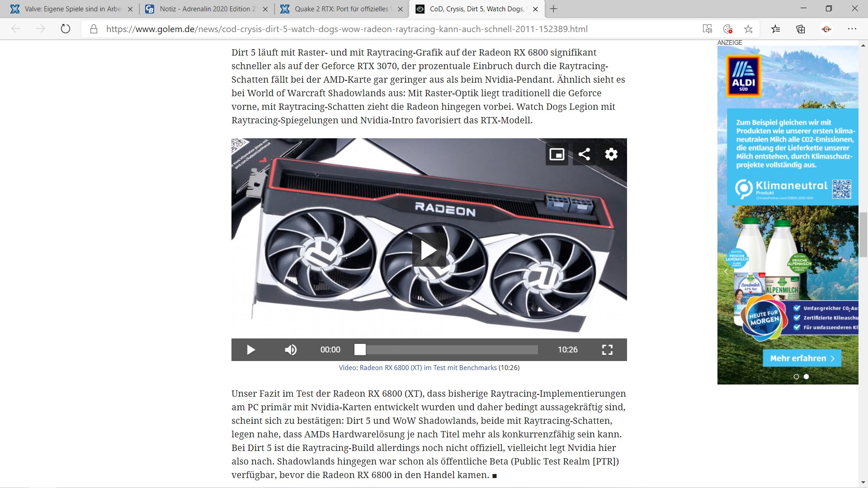Screen dimensions: 868x488
Task: Click Mehr erfahren in ALDI ad
Action: (x=802, y=358)
